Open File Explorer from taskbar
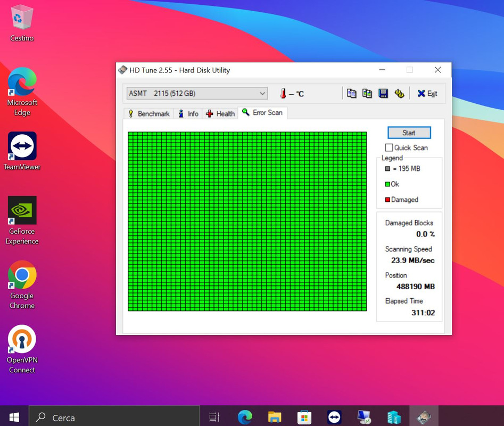Viewport: 504px width, 426px height. (x=275, y=417)
